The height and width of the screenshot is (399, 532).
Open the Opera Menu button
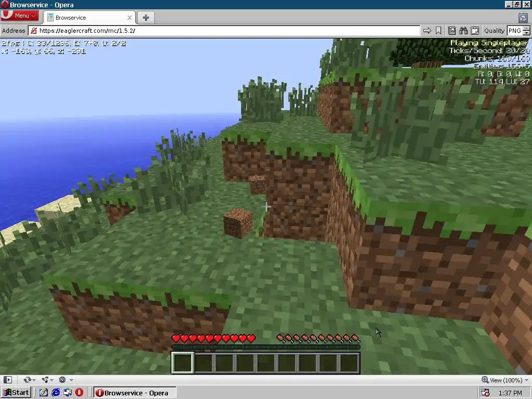tap(19, 16)
